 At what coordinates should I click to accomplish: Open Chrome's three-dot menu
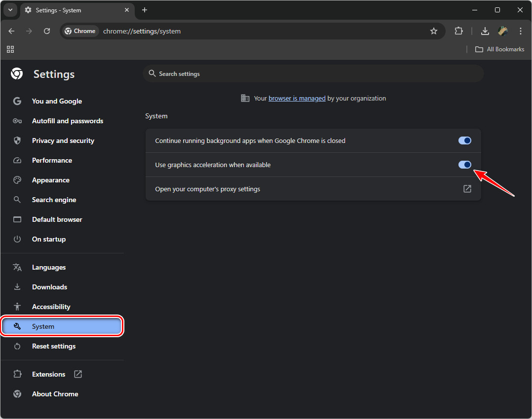click(x=521, y=31)
